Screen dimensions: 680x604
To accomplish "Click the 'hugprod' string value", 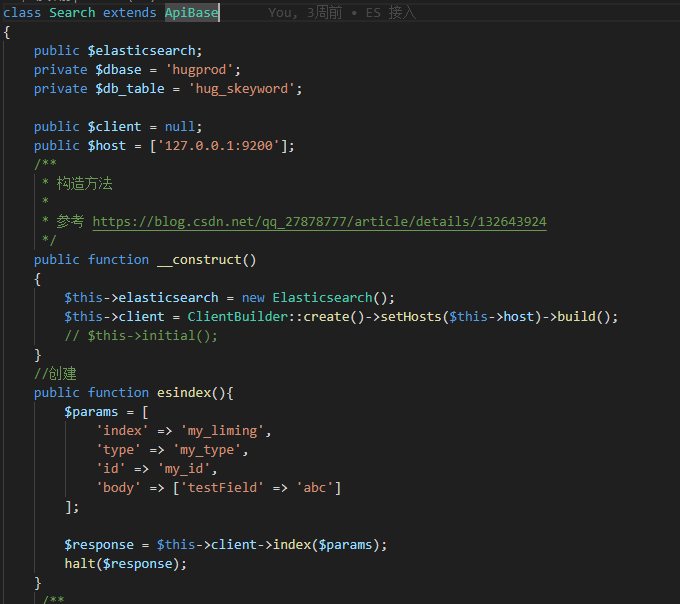I will [x=199, y=70].
